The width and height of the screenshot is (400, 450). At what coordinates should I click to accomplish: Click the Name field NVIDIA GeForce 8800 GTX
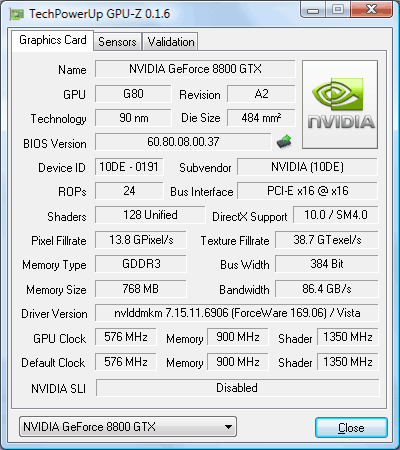[x=195, y=69]
